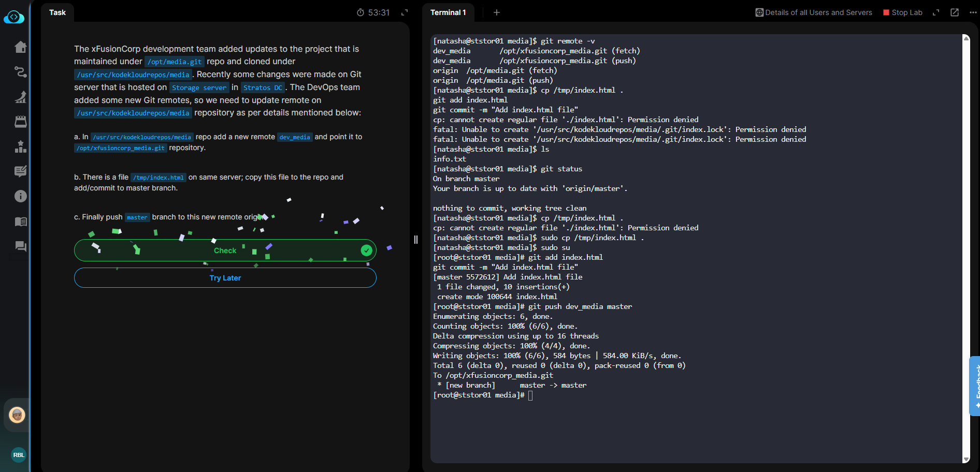Open the chat bubbles icon in sidebar
The height and width of the screenshot is (472, 980).
click(x=20, y=246)
